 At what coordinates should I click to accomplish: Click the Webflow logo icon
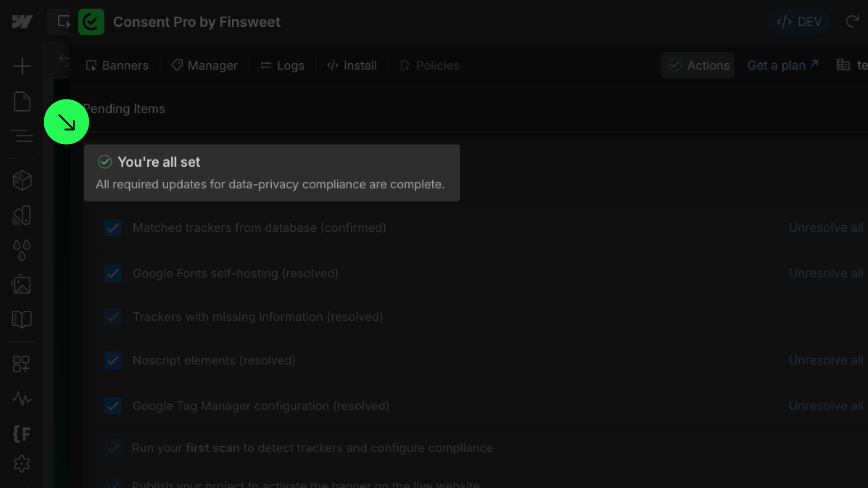22,22
